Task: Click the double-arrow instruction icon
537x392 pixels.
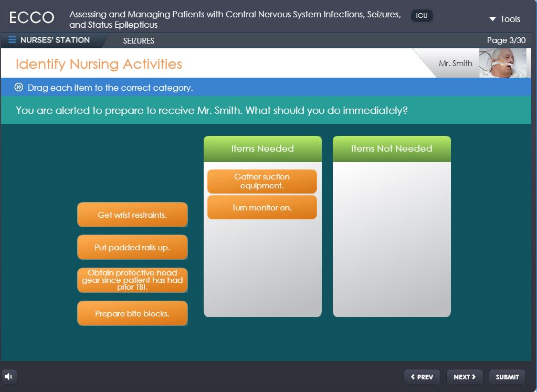Action: pos(19,88)
